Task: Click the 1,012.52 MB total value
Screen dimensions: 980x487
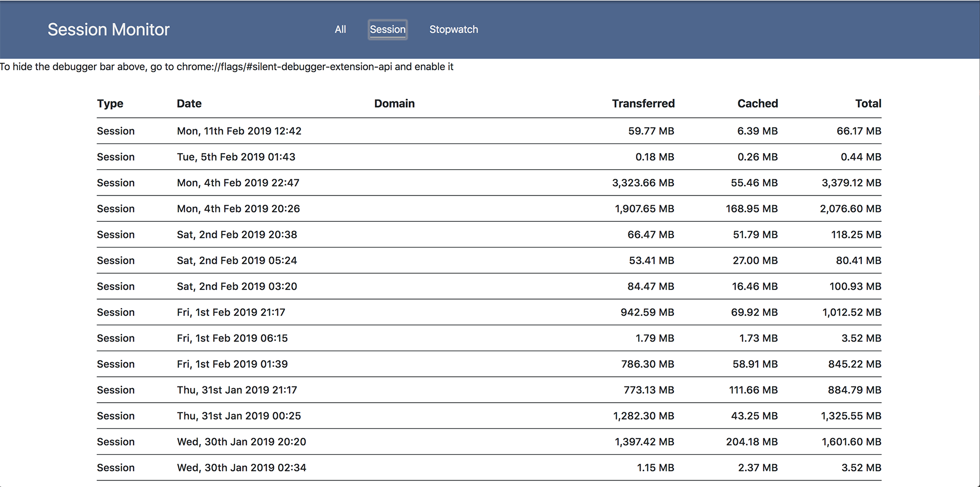Action: pyautogui.click(x=851, y=312)
